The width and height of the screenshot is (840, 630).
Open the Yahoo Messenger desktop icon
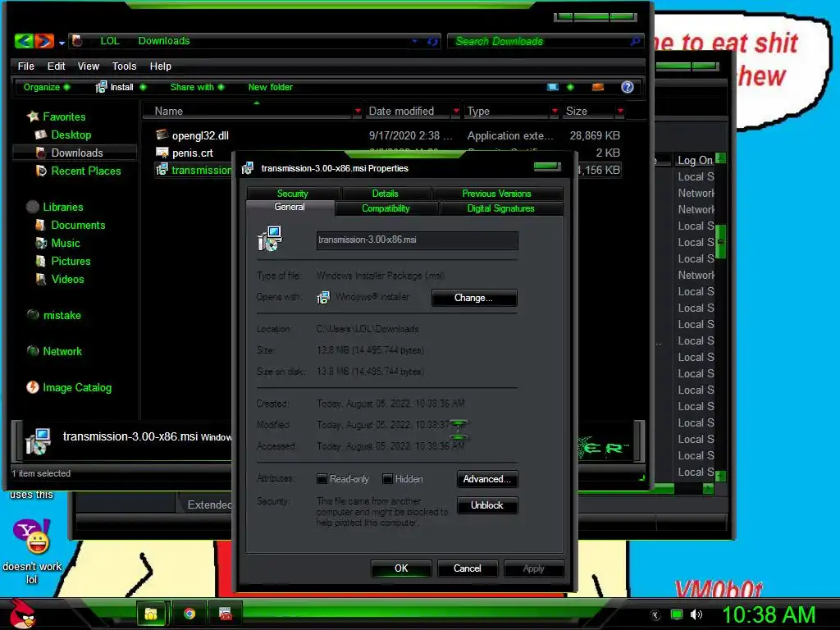coord(32,536)
